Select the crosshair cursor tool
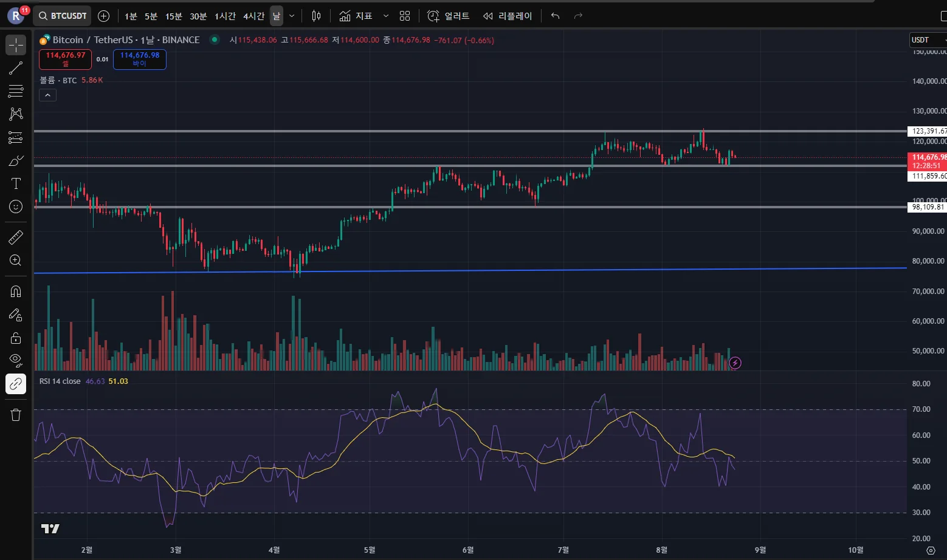The height and width of the screenshot is (560, 947). click(16, 45)
